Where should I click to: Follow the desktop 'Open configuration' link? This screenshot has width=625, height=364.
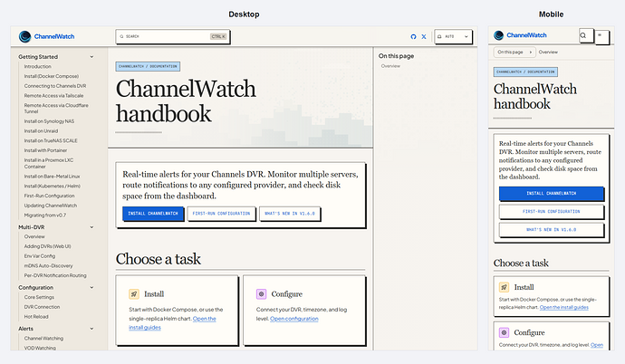coord(294,319)
